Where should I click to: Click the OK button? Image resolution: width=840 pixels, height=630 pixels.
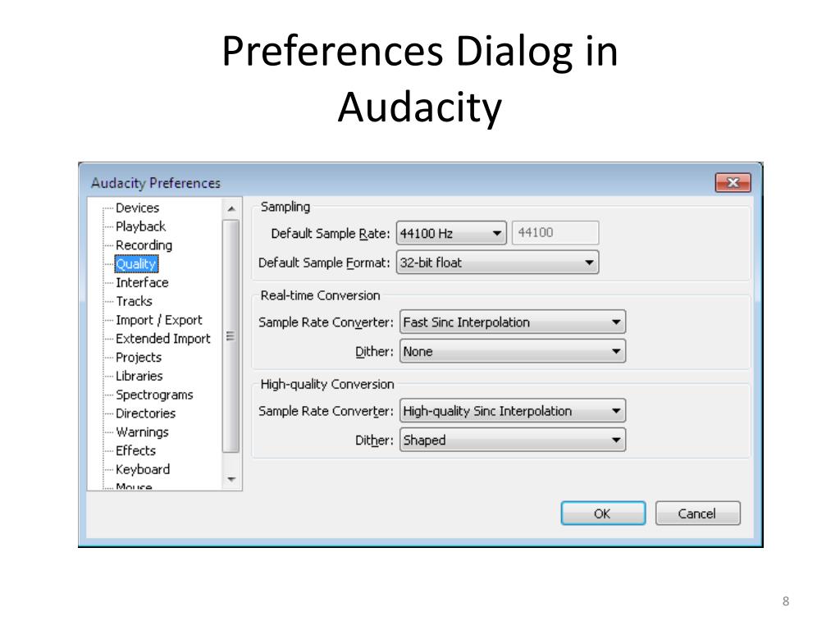(x=603, y=514)
